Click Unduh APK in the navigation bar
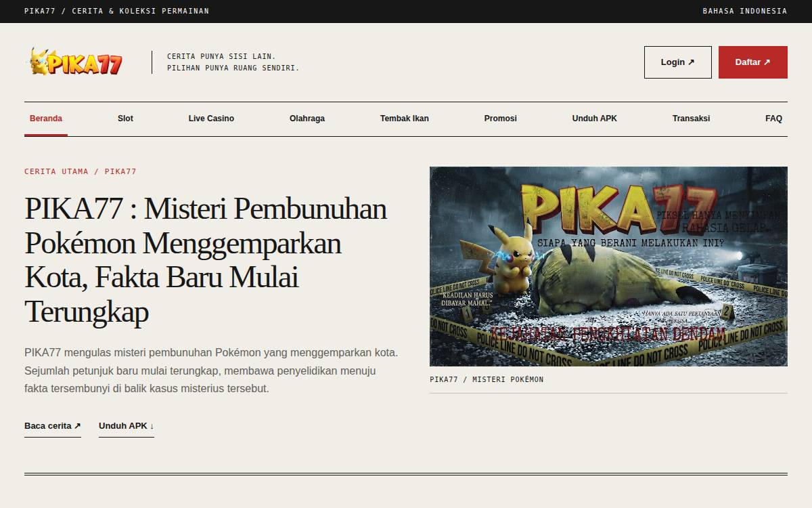This screenshot has height=508, width=812. [595, 119]
